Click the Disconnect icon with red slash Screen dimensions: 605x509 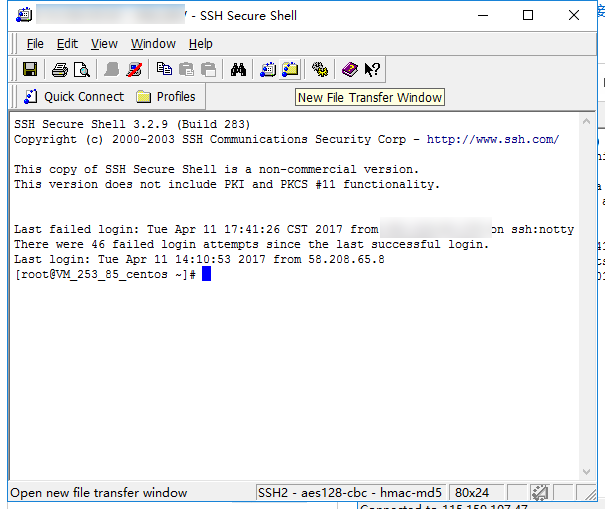tap(134, 69)
